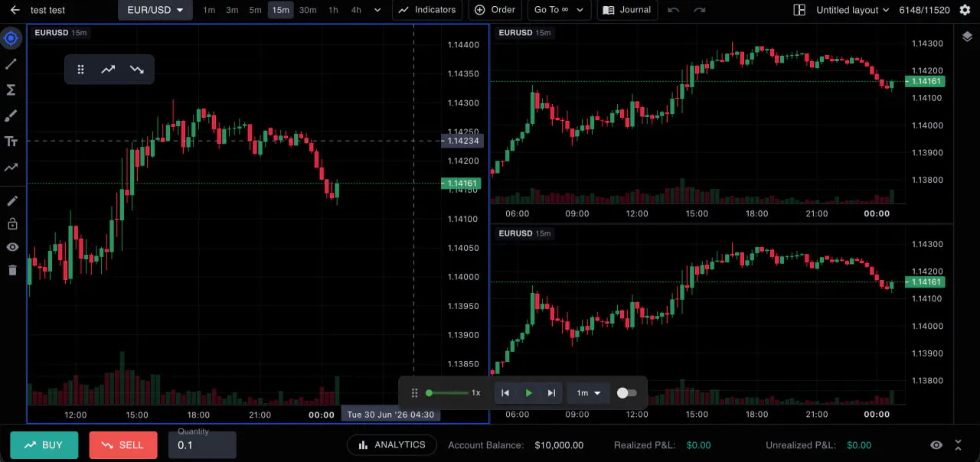
Task: Flip the switch in the replay bar
Action: pyautogui.click(x=626, y=393)
